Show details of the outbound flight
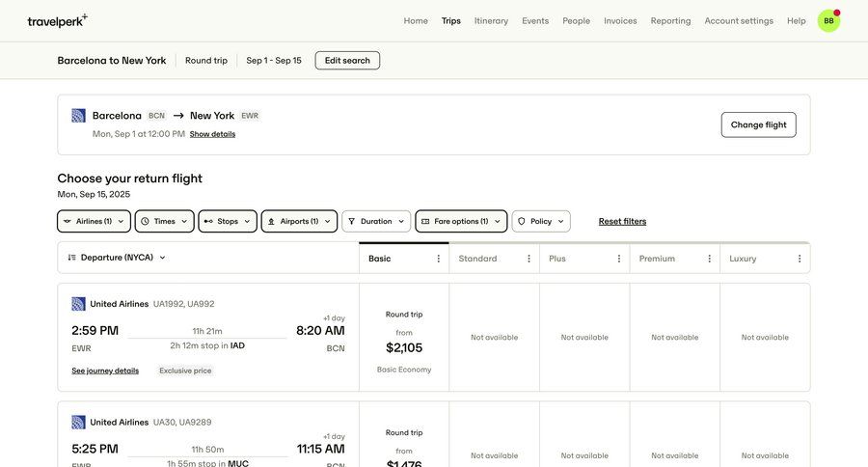 pos(212,134)
